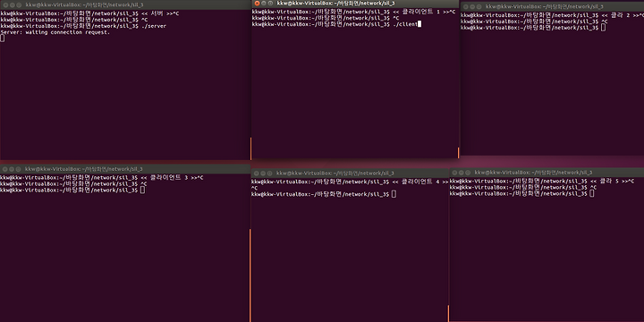This screenshot has width=644, height=322.
Task: Close the client 1 terminal window
Action: [257, 4]
